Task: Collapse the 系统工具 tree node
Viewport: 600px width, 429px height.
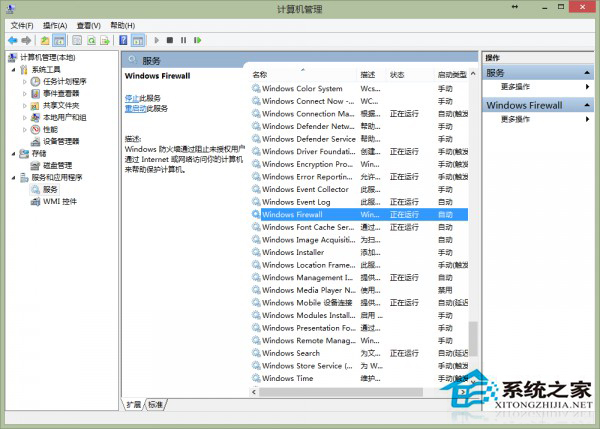Action: [x=14, y=70]
